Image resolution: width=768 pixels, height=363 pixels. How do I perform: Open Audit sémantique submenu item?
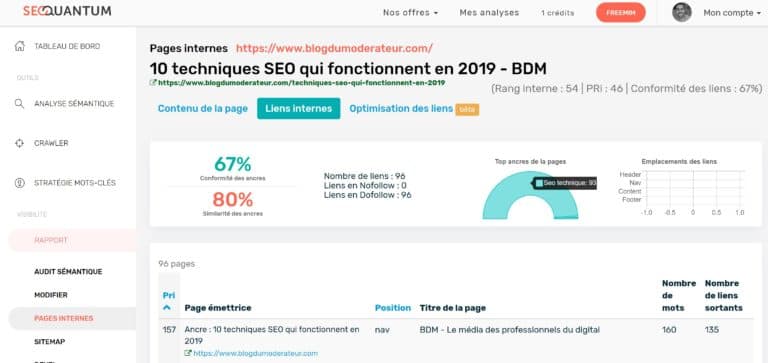(68, 271)
